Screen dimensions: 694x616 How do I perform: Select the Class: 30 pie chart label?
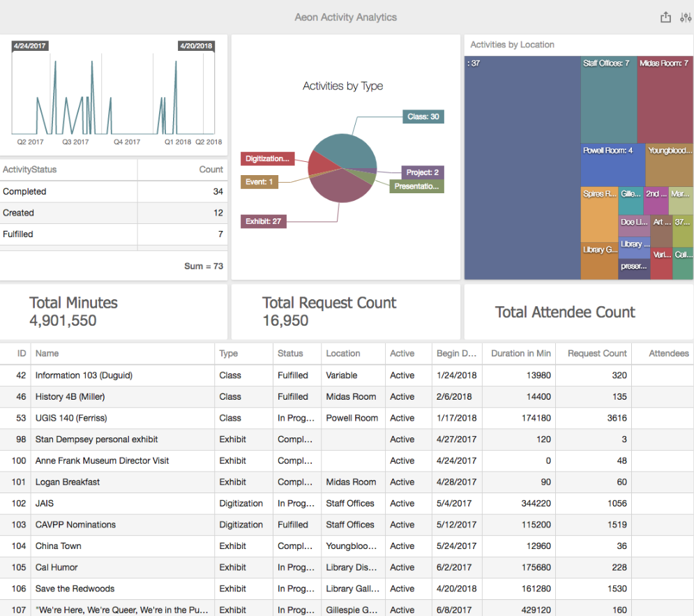(x=423, y=117)
